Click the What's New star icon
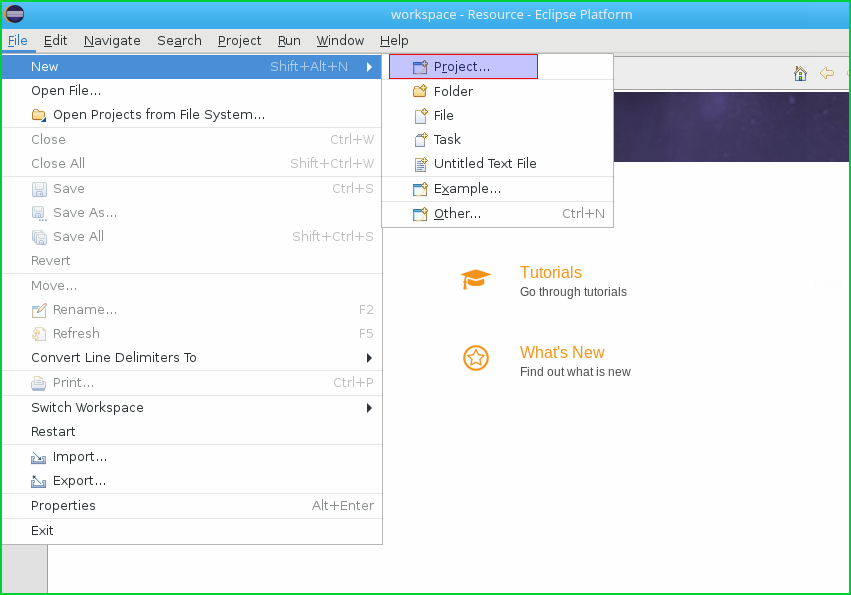 476,358
